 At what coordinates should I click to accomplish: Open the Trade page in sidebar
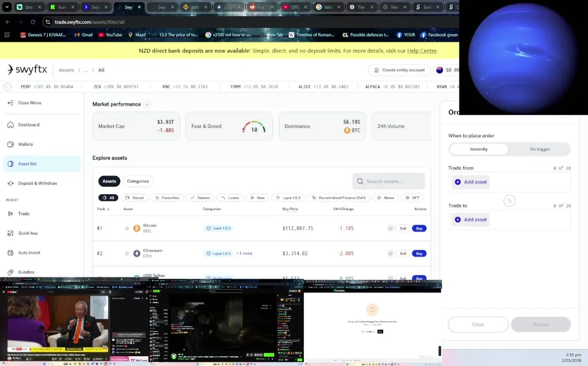19,213
